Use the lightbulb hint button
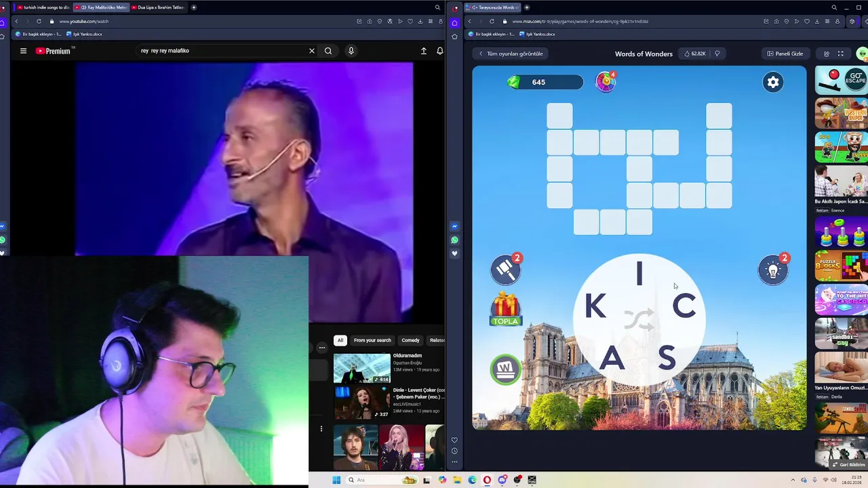 tap(773, 270)
